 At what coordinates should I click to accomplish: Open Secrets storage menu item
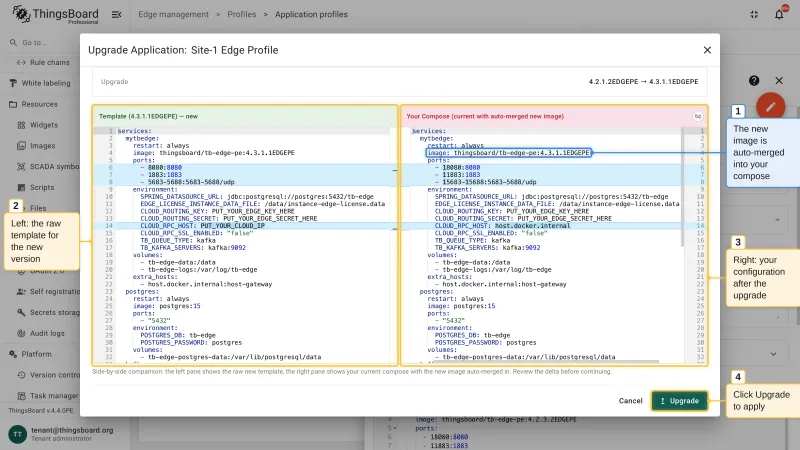pos(55,312)
